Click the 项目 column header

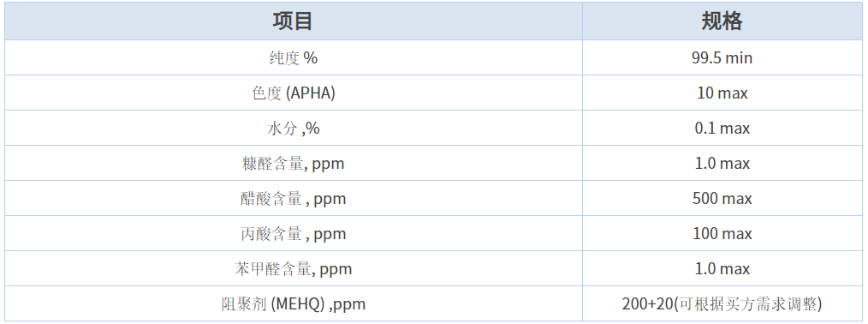point(294,21)
